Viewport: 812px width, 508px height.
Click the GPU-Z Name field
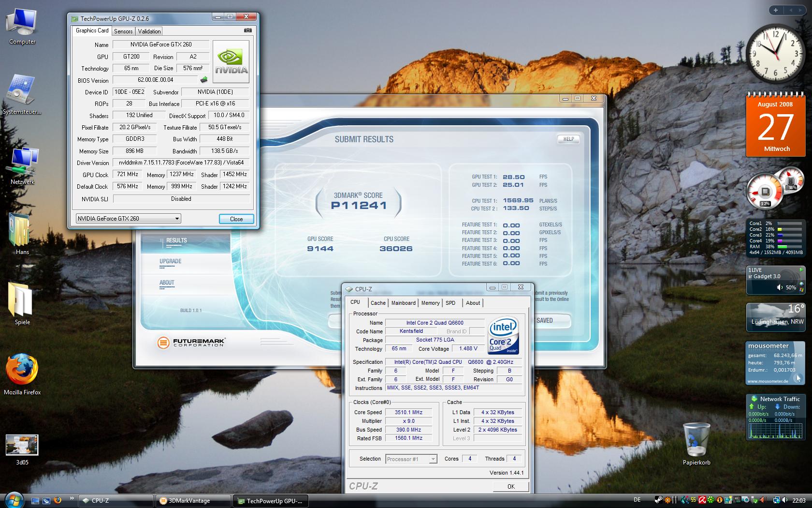tap(161, 45)
